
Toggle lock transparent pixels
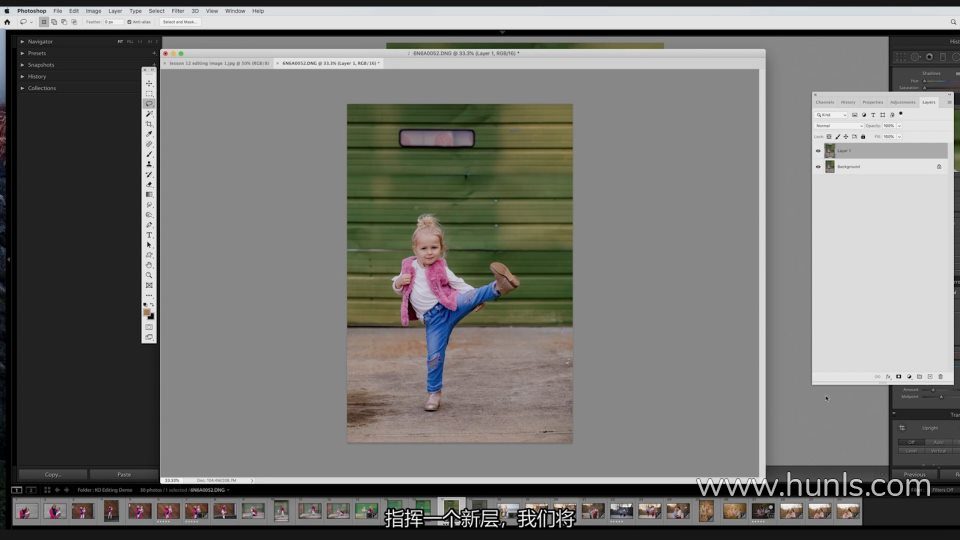tap(829, 137)
